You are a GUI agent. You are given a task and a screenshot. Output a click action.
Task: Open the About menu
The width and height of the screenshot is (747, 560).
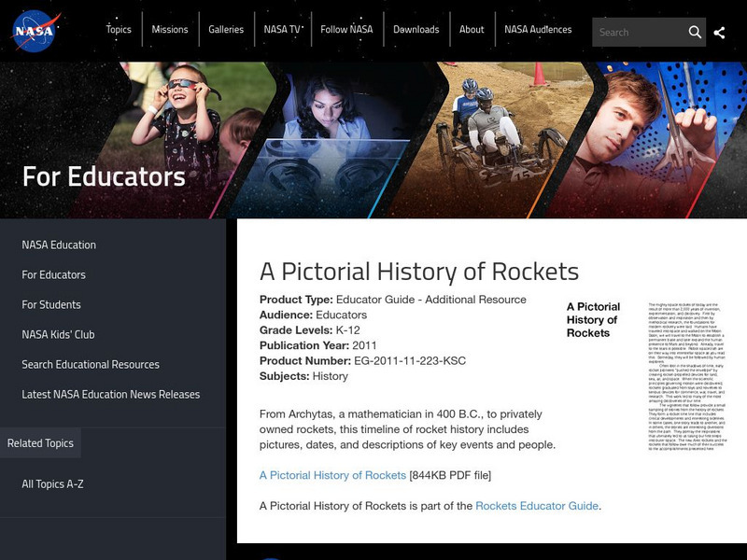point(472,30)
